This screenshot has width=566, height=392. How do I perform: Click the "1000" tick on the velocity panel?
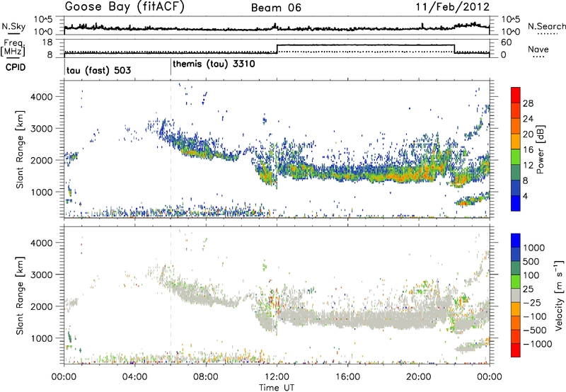pyautogui.click(x=42, y=338)
